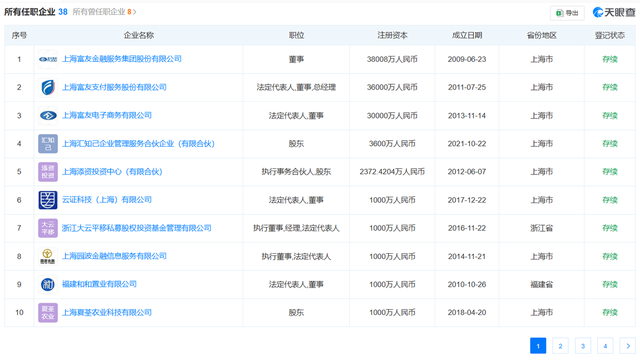640x363 pixels.
Task: Click registered capital 36000万人民币
Action: coord(392,87)
